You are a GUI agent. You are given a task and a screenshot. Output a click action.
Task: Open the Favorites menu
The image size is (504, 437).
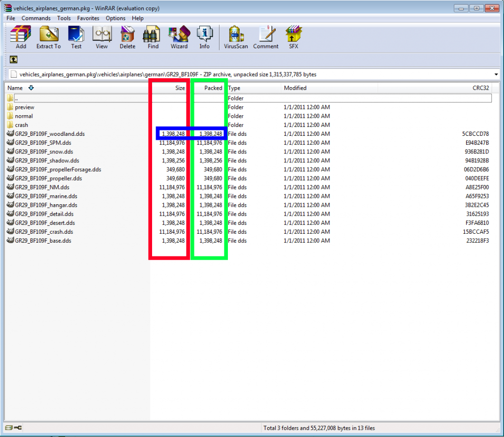point(88,18)
